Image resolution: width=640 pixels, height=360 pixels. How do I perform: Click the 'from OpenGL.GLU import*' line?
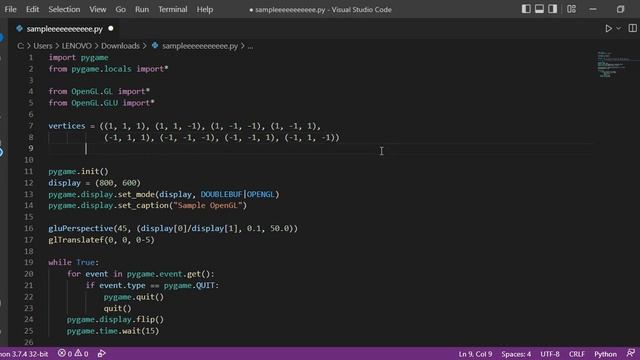pyautogui.click(x=102, y=103)
